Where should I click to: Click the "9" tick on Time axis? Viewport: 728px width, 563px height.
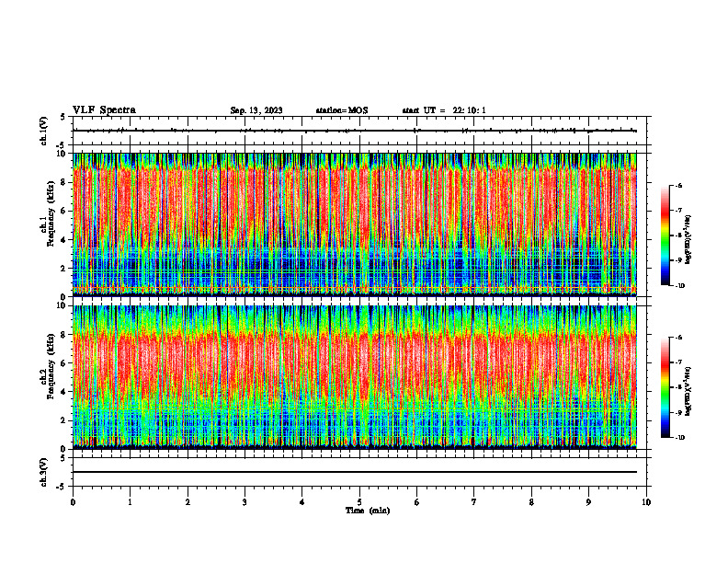(588, 502)
